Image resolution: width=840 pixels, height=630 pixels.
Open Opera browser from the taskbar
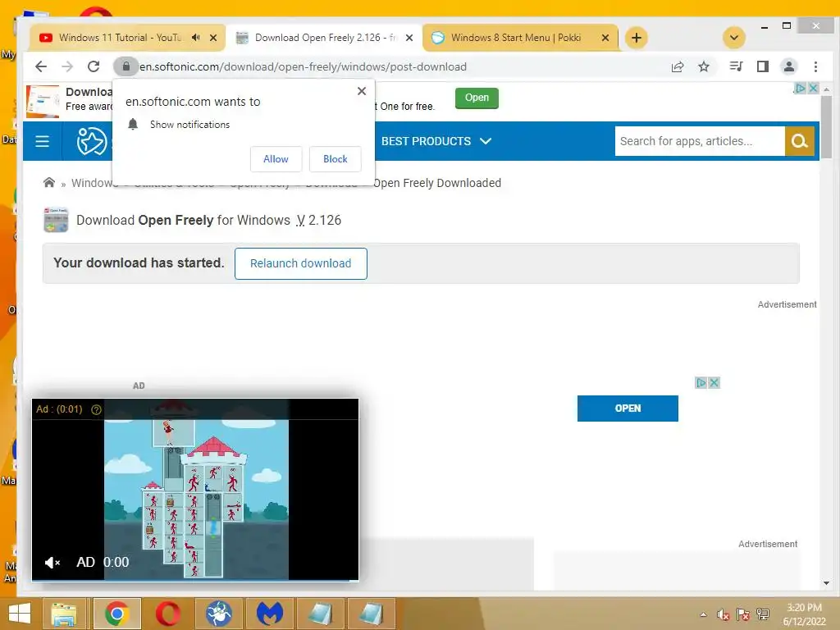click(x=167, y=614)
